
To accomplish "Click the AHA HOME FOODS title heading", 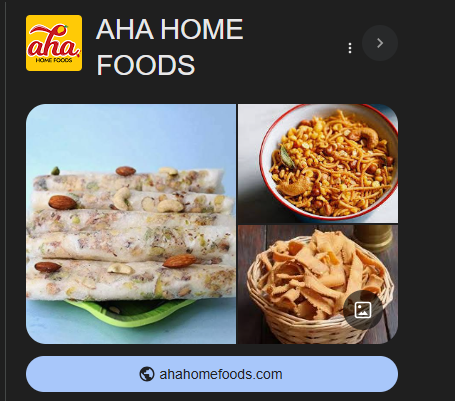I will [170, 47].
